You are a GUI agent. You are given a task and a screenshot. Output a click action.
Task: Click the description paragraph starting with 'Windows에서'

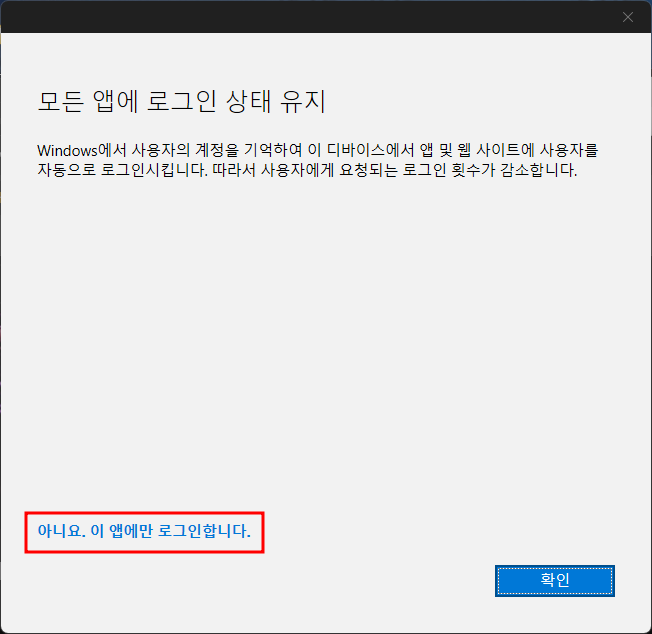(317, 160)
